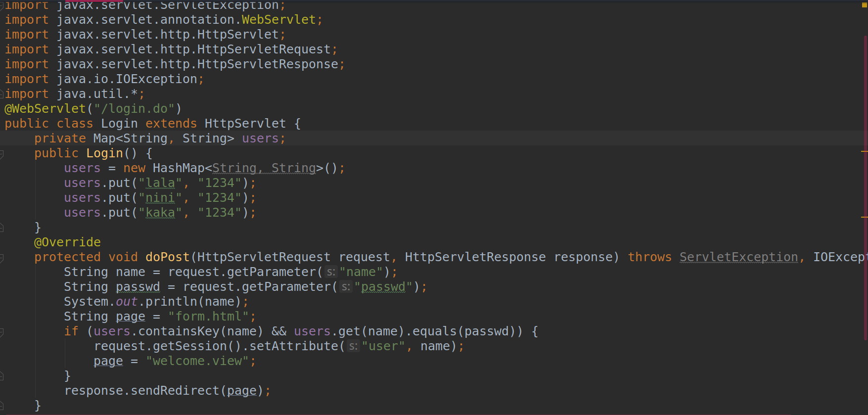Collapse the doPost method fold marker
This screenshot has width=868, height=415.
point(1,258)
